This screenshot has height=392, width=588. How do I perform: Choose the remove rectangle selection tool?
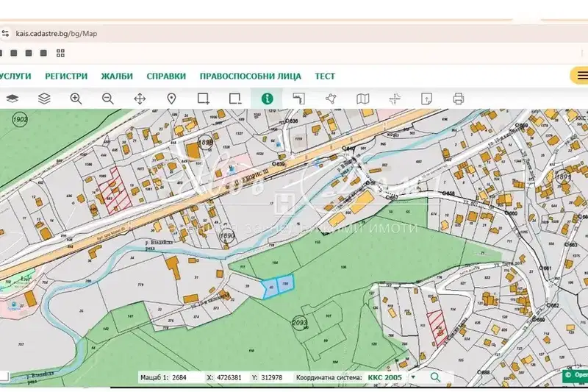tap(235, 99)
